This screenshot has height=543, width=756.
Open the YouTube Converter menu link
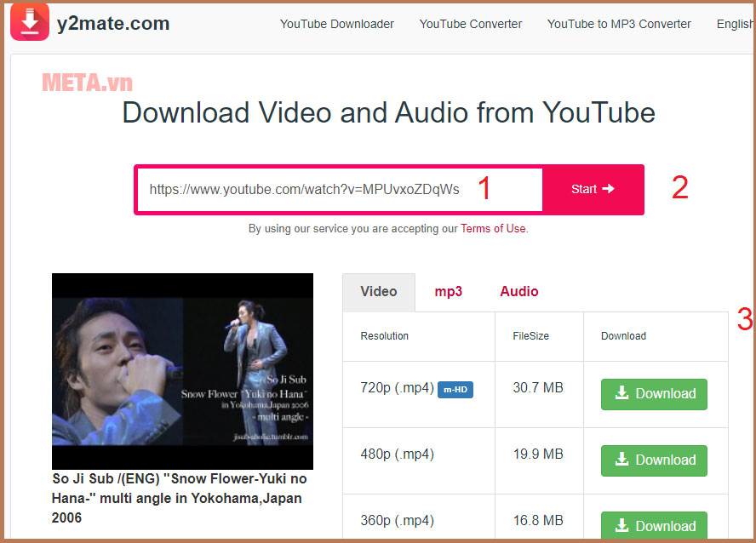click(x=471, y=24)
